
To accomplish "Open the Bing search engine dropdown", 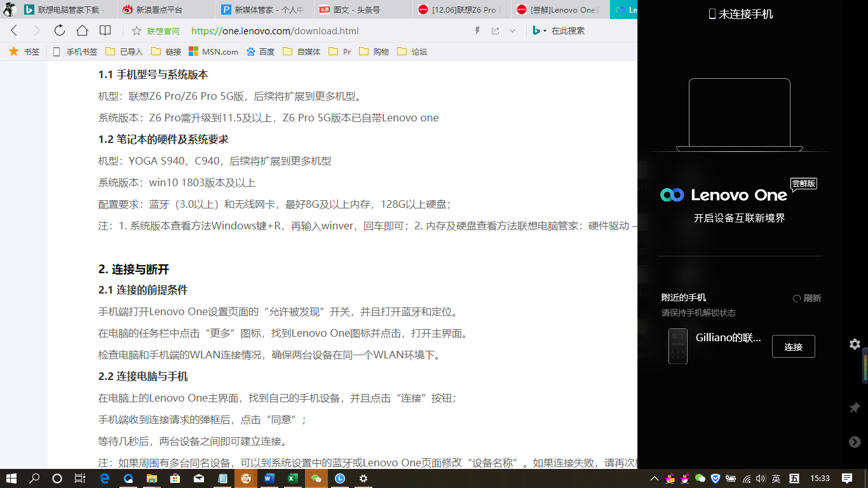I will coord(539,30).
